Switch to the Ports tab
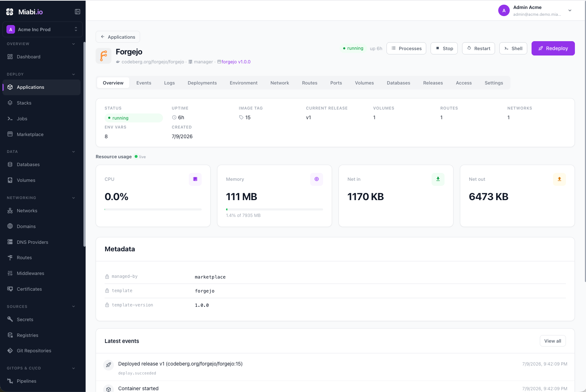 coord(336,83)
